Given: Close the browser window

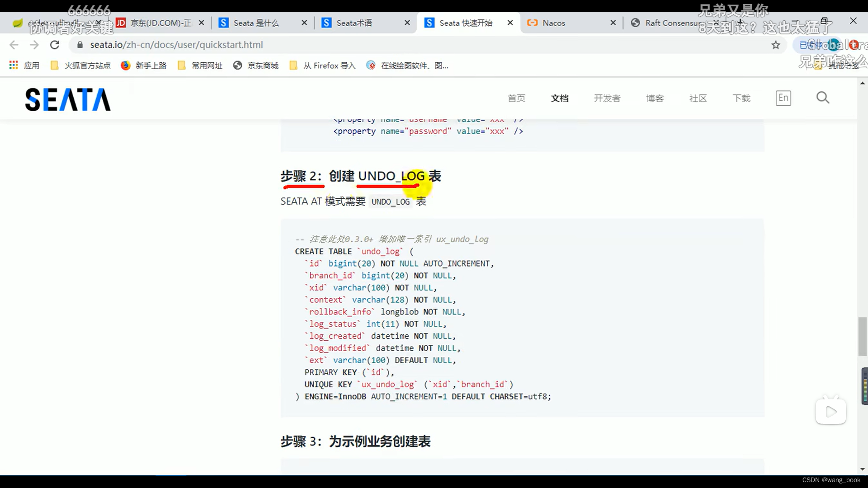Looking at the screenshot, I should click(853, 21).
